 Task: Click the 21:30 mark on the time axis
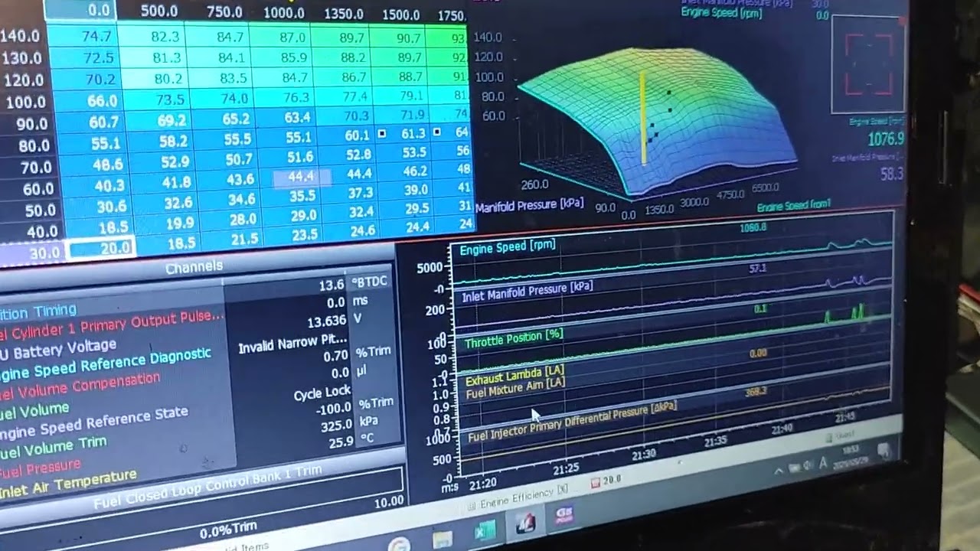point(643,454)
